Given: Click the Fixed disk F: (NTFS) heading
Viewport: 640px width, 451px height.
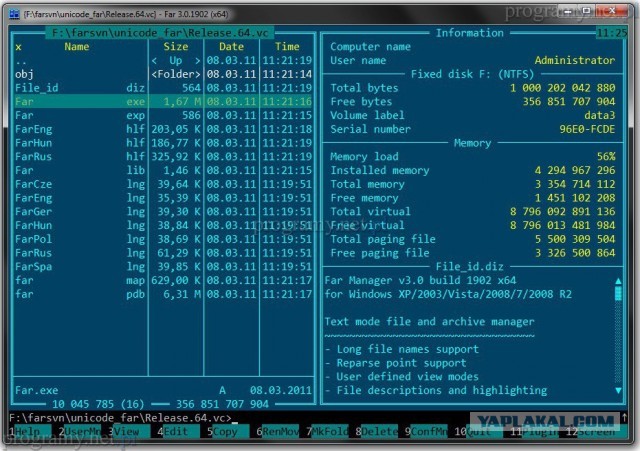Looking at the screenshot, I should pyautogui.click(x=472, y=74).
